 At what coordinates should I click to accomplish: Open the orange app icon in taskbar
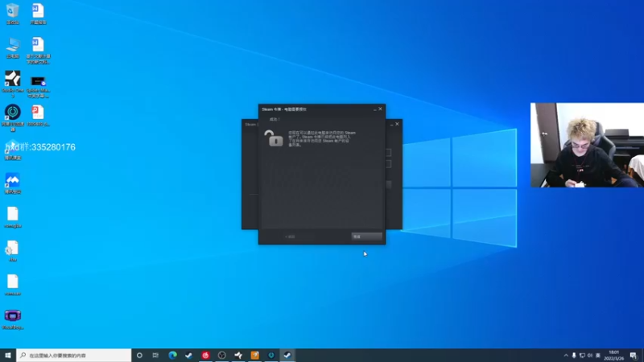[x=254, y=356]
